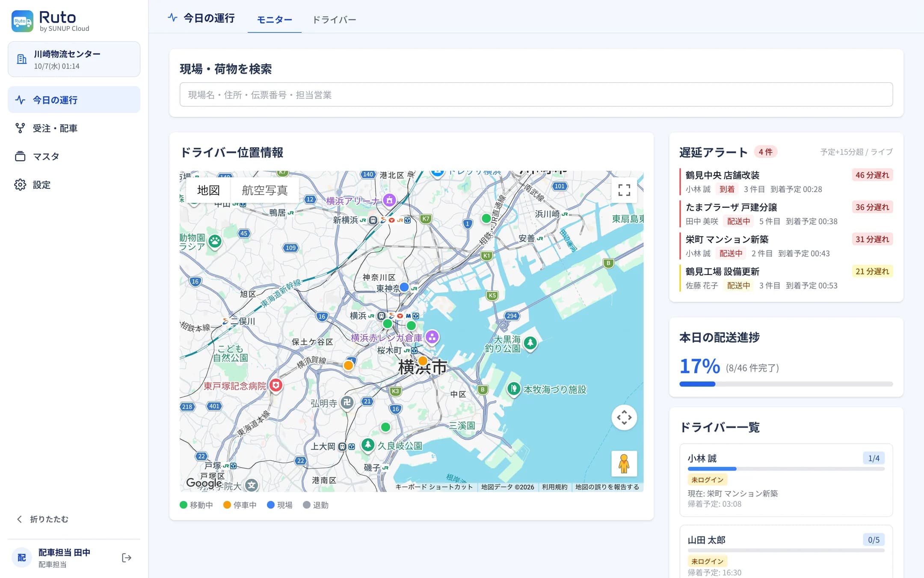Click the 横浜赤レンガ倉庫 map pin
Image resolution: width=924 pixels, height=578 pixels.
432,337
